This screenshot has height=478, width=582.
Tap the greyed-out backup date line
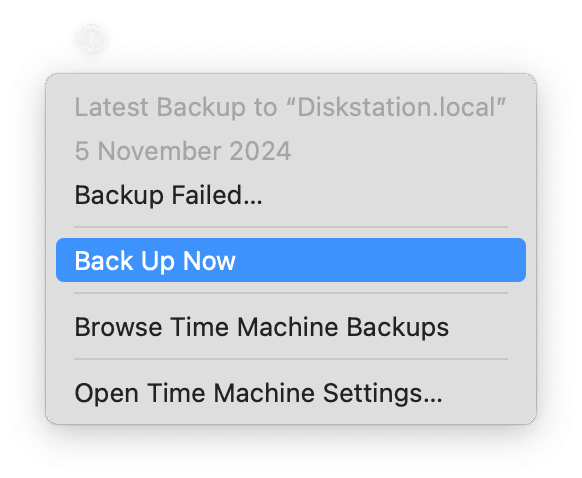[x=183, y=151]
